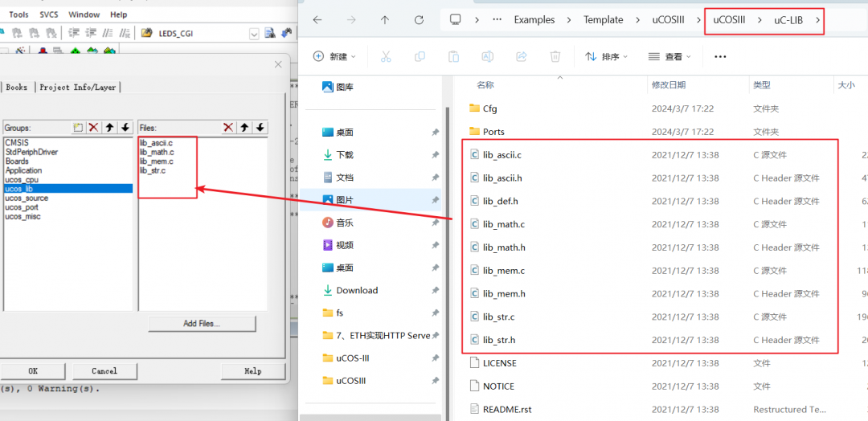868x421 pixels.
Task: Select the Boards group
Action: click(x=17, y=161)
